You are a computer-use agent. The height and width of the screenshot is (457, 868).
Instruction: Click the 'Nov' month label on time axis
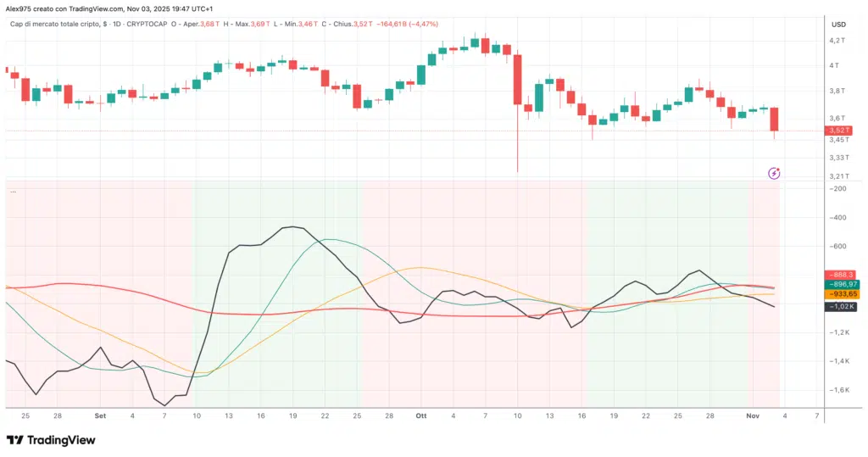(753, 416)
